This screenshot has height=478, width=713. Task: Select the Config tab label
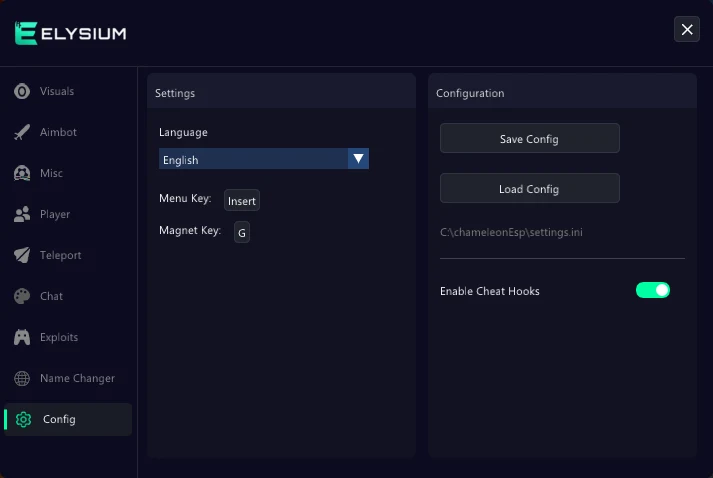(x=59, y=419)
